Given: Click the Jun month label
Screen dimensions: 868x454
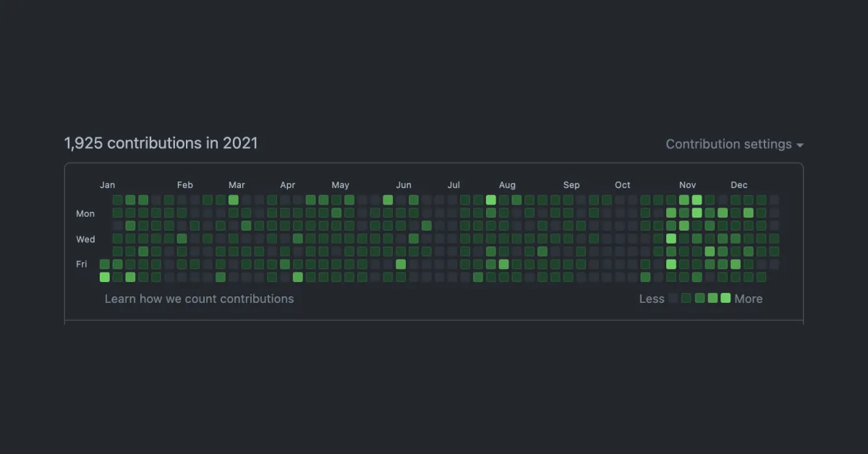Looking at the screenshot, I should [x=404, y=185].
